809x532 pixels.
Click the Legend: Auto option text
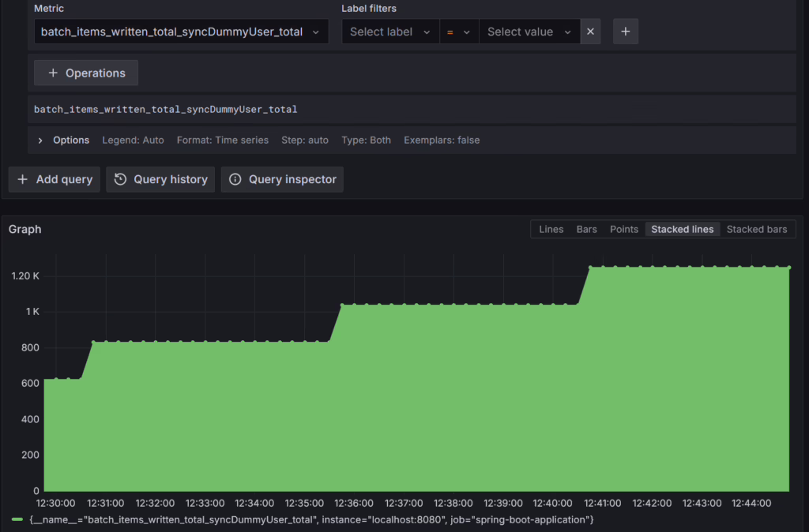[133, 140]
